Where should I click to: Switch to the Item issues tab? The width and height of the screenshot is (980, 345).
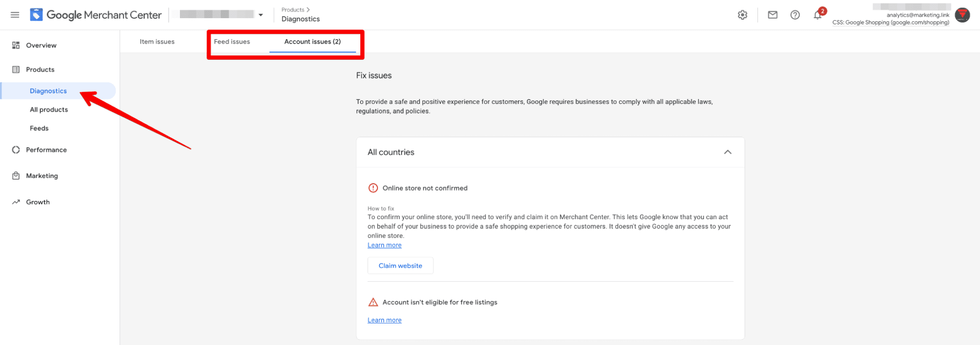coord(157,42)
